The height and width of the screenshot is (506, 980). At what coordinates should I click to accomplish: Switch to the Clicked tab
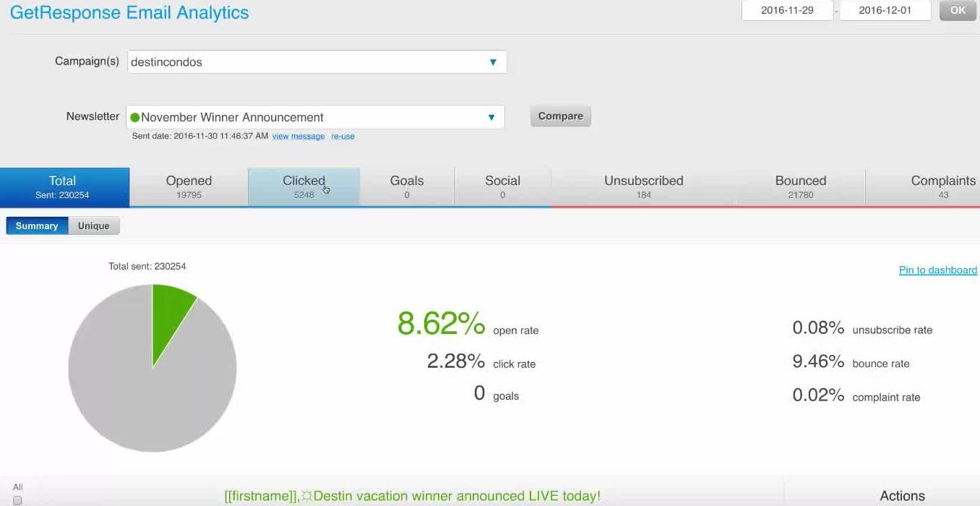(x=304, y=187)
